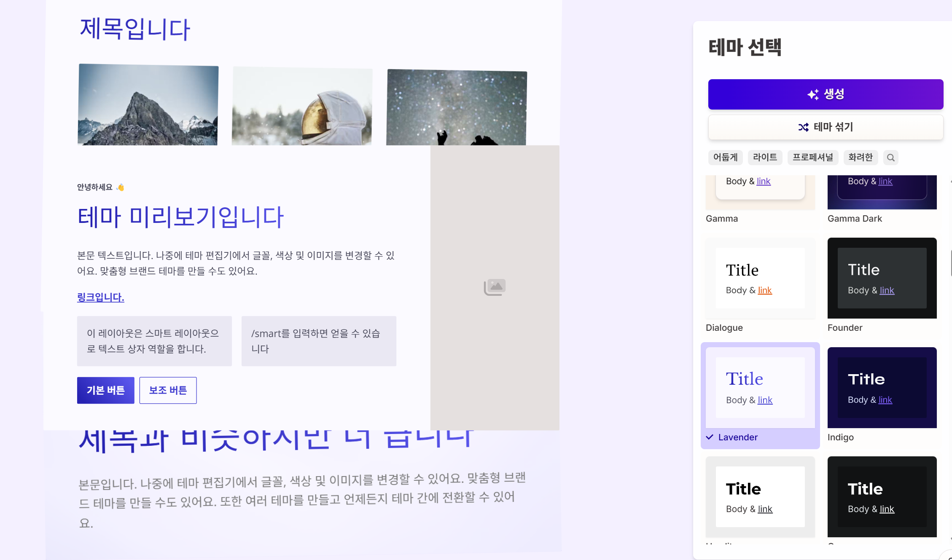Click the 보조 버튼 secondary button
This screenshot has width=952, height=560.
(x=167, y=390)
